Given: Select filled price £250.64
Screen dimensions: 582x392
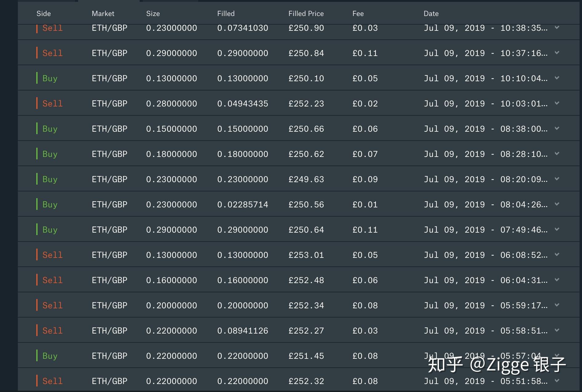Looking at the screenshot, I should (x=306, y=230).
